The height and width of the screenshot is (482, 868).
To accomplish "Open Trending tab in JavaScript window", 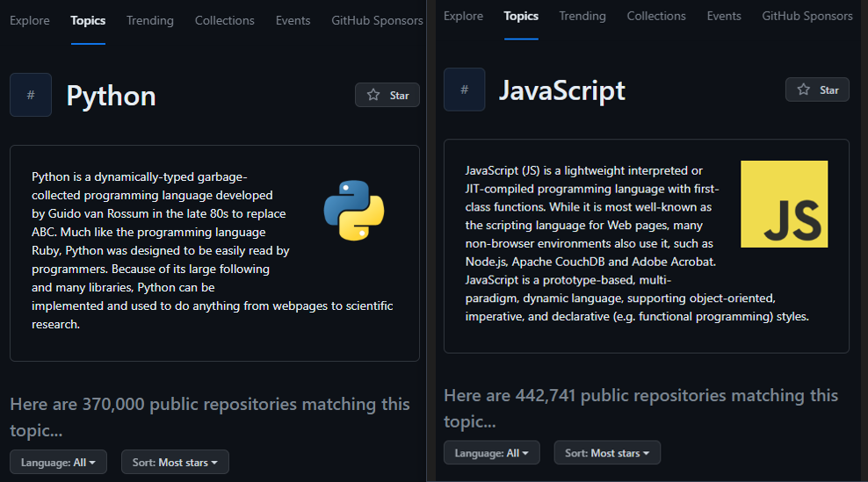I will point(582,16).
